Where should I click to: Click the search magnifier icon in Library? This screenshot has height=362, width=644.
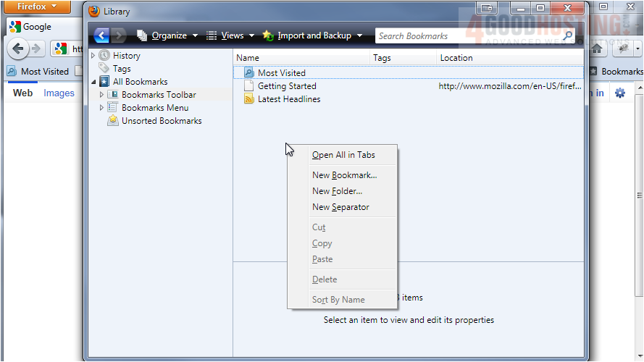coord(568,35)
